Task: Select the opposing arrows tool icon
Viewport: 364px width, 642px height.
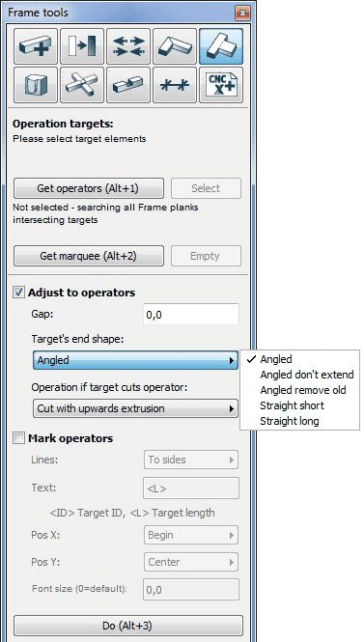Action: tap(128, 46)
